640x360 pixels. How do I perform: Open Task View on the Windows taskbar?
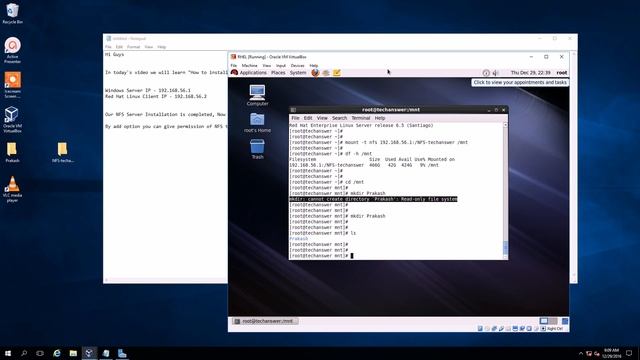pyautogui.click(x=40, y=353)
